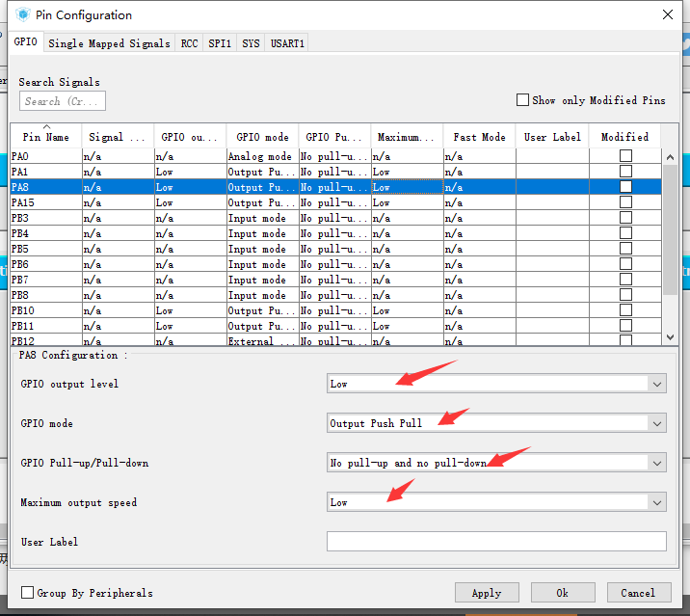Close the Pin Configuration dialog

pyautogui.click(x=668, y=14)
